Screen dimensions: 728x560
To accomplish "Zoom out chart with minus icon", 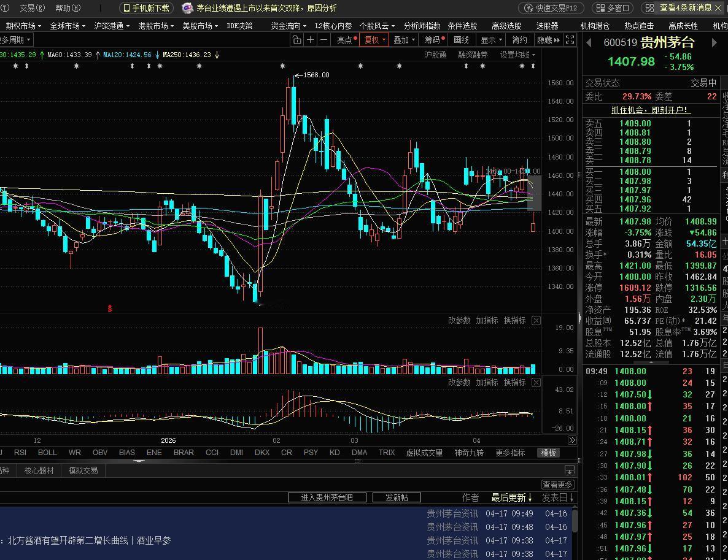I will [324, 40].
